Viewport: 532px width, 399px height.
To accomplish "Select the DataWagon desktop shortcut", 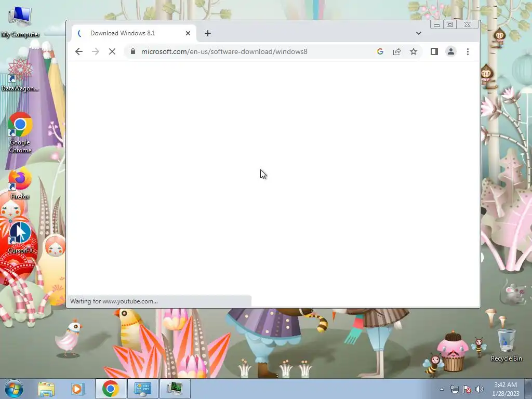I will tap(20, 75).
